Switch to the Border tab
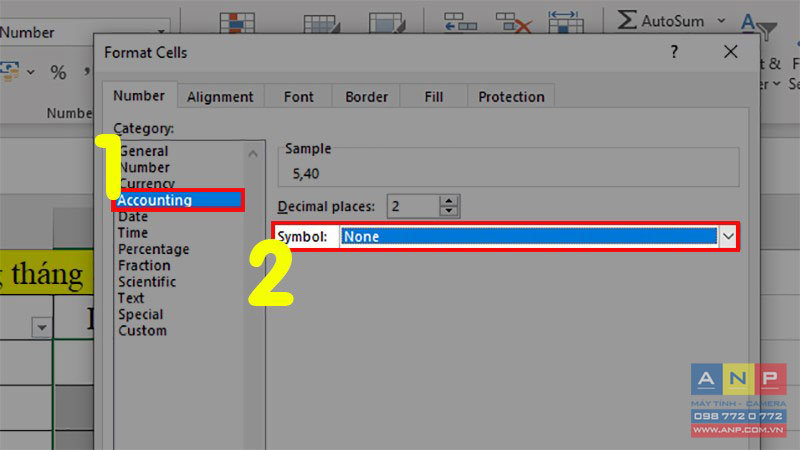Screen dimensions: 800x450 click(x=366, y=96)
